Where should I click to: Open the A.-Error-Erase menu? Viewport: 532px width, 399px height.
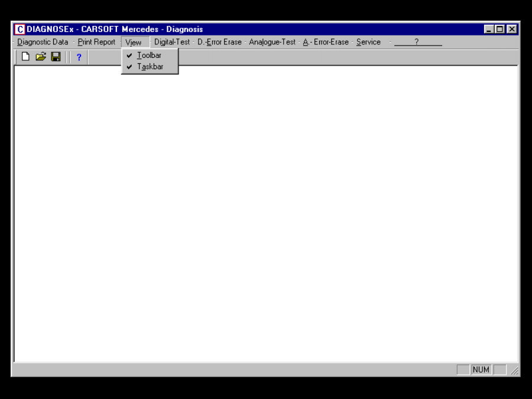tap(326, 41)
